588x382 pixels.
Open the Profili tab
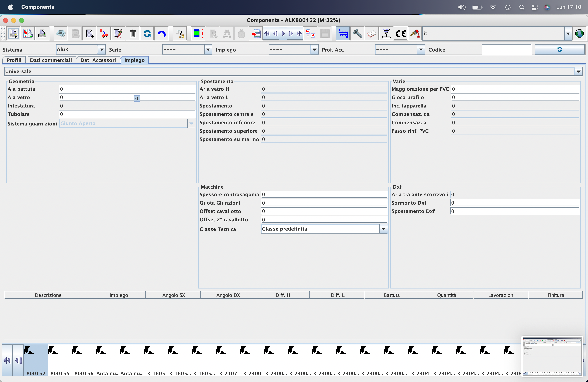14,60
